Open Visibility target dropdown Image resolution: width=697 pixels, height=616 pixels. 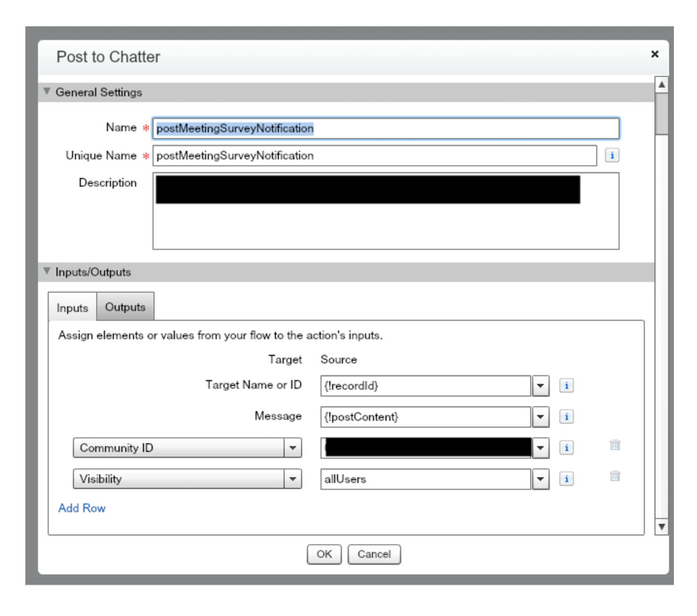(187, 478)
